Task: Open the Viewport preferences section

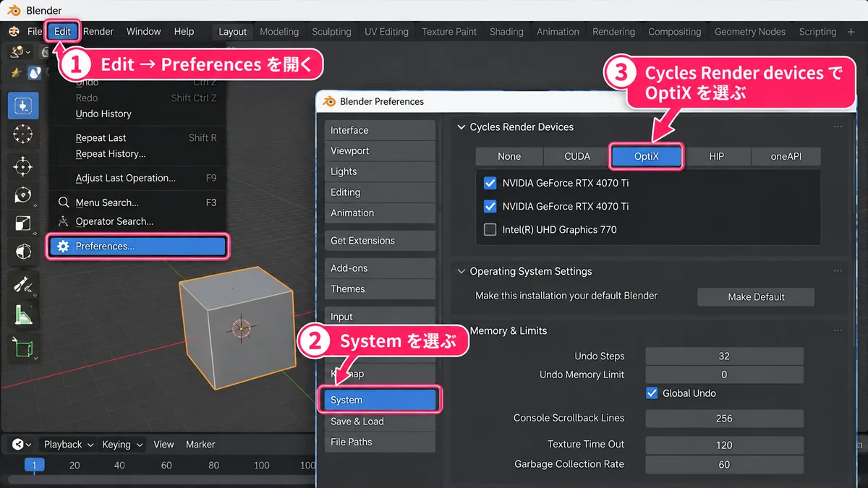Action: pyautogui.click(x=380, y=150)
